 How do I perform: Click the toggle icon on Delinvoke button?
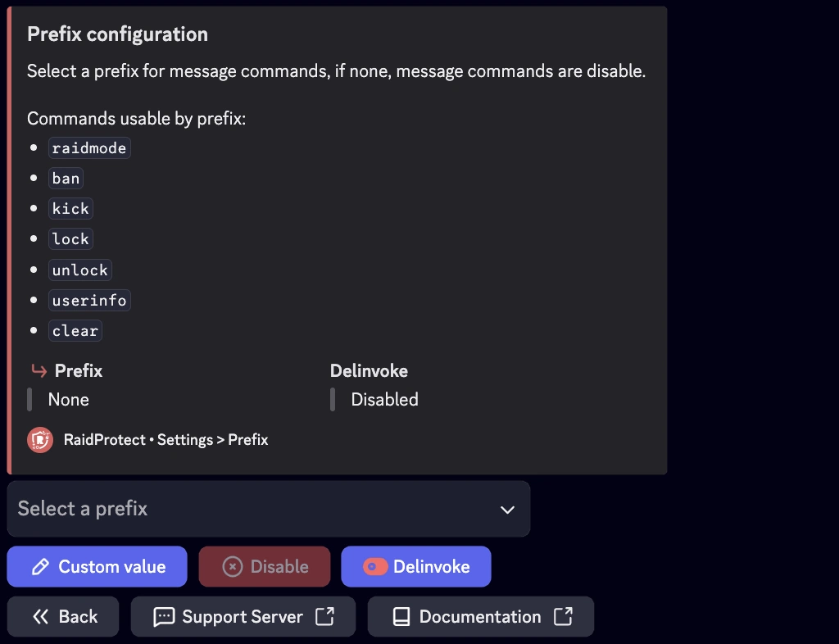click(376, 566)
